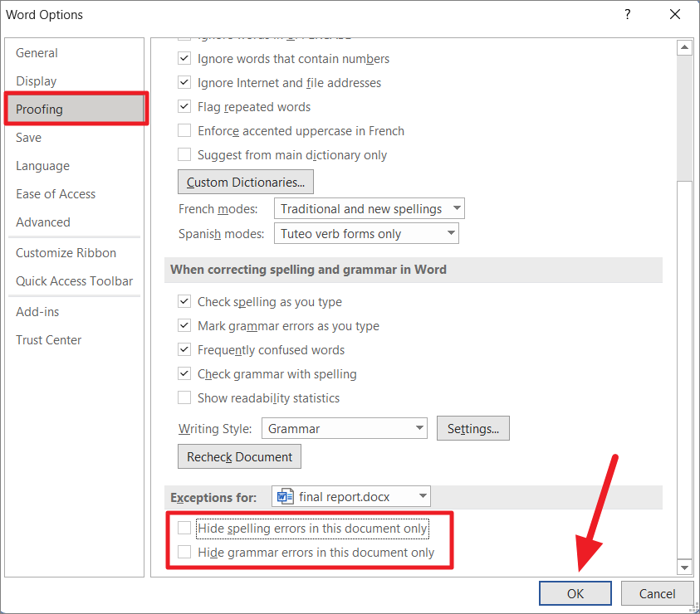This screenshot has height=614, width=700.
Task: Check Suggest from main dictionary only
Action: (x=184, y=154)
